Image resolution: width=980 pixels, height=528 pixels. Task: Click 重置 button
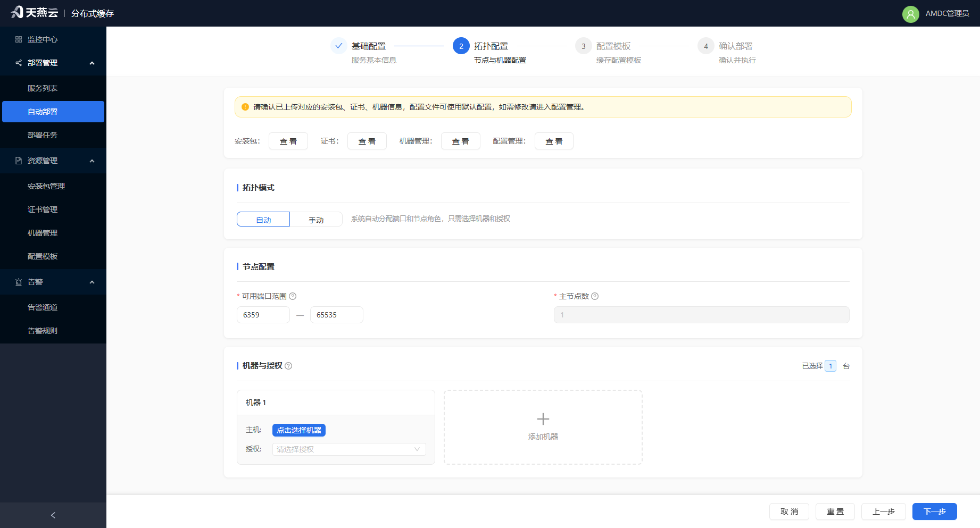pos(835,512)
